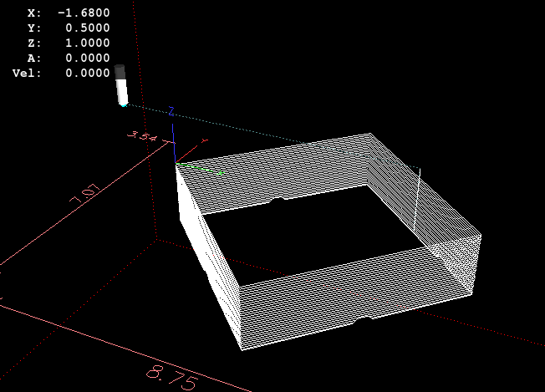Screen dimensions: 545x392
Task: Click the A axis readout value
Action: tap(87, 59)
